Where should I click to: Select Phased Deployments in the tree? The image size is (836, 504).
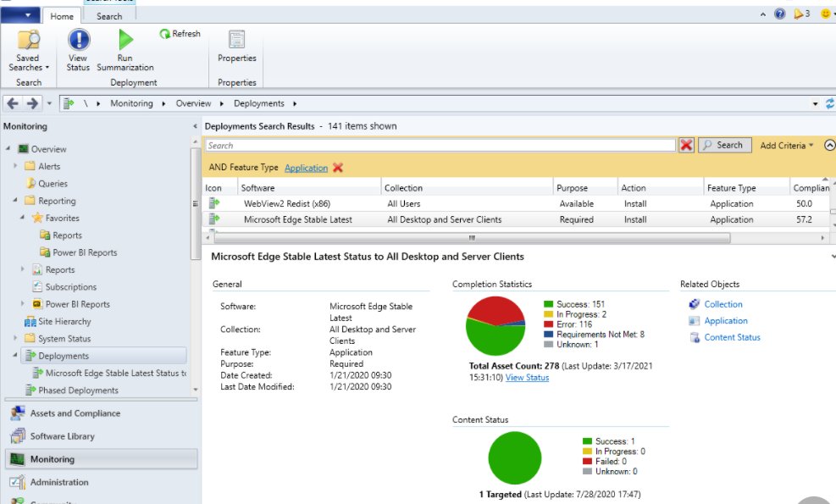click(79, 390)
